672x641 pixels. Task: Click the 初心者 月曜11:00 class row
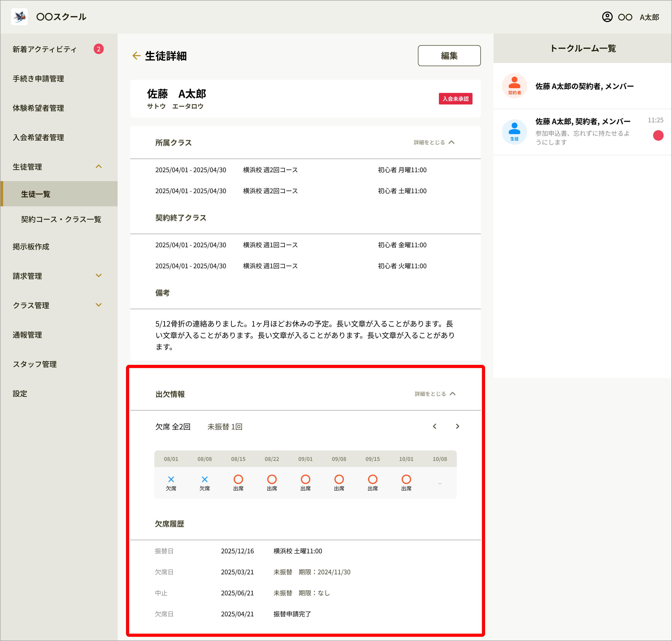coord(306,170)
